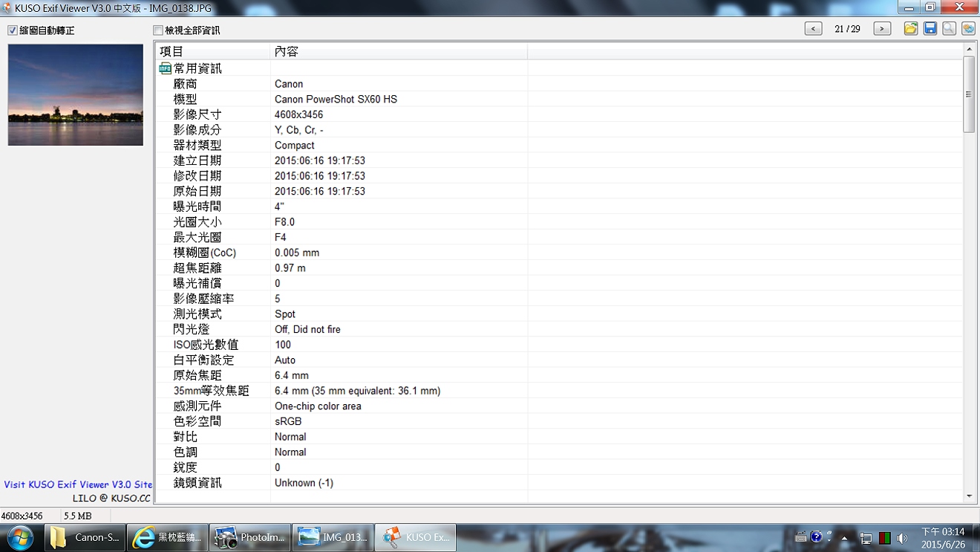Click the help question mark tray icon

click(817, 537)
